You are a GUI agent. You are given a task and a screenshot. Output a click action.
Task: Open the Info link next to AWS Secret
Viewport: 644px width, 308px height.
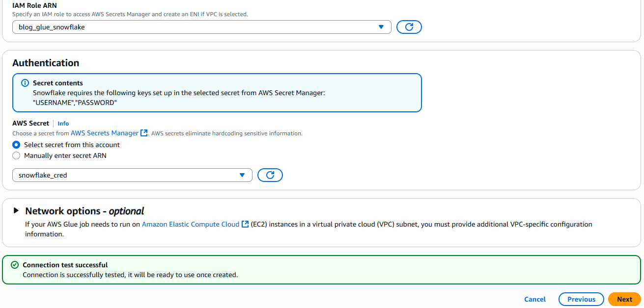63,124
